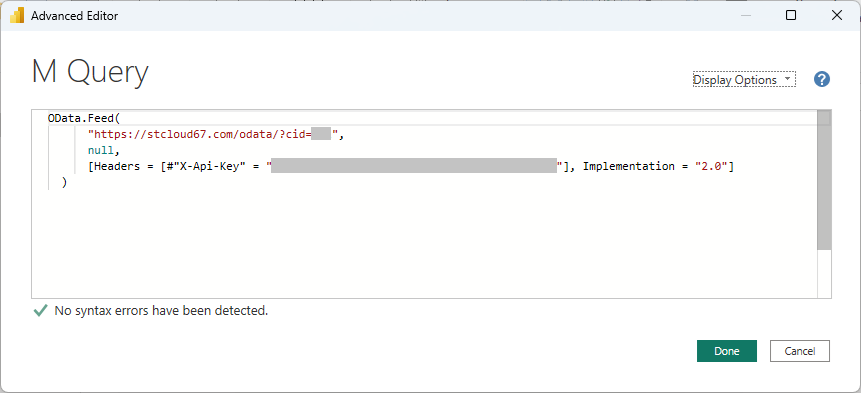This screenshot has width=861, height=393.
Task: Open the Display Options dropdown
Action: (x=744, y=80)
